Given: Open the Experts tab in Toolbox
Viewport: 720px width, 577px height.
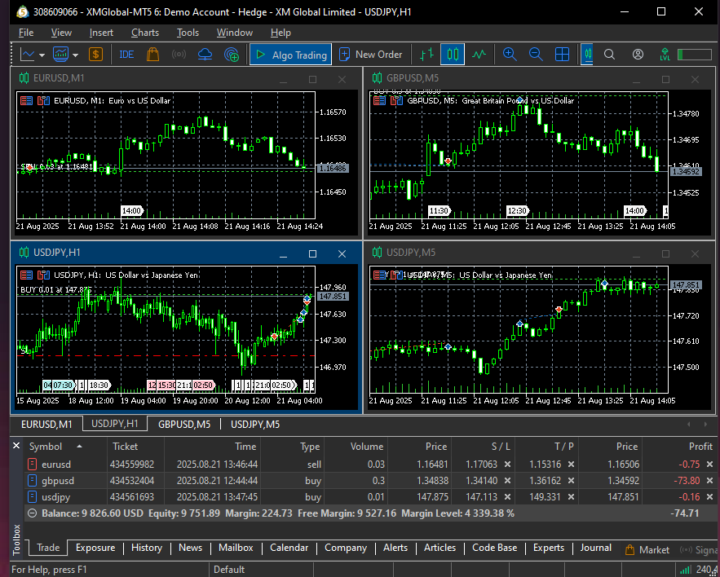Looking at the screenshot, I should (548, 548).
